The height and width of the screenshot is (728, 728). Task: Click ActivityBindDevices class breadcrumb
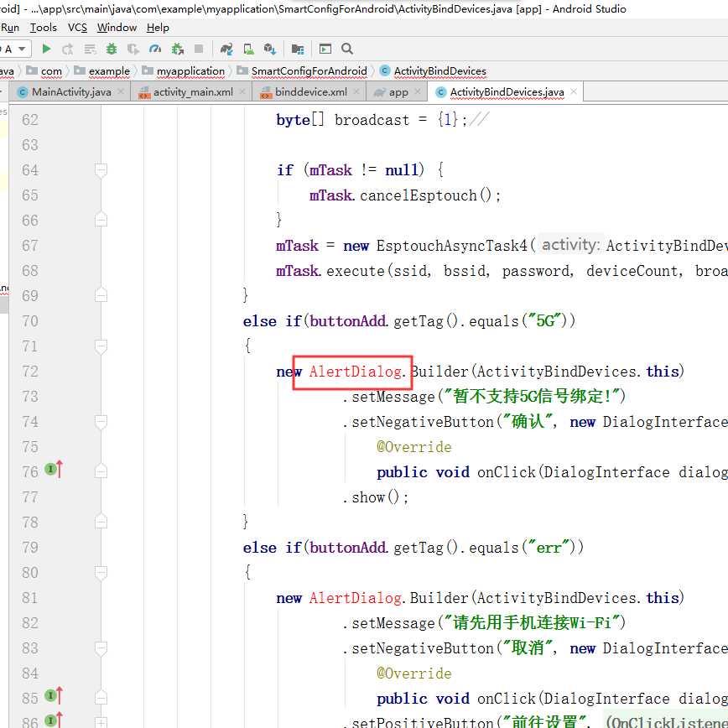point(433,71)
